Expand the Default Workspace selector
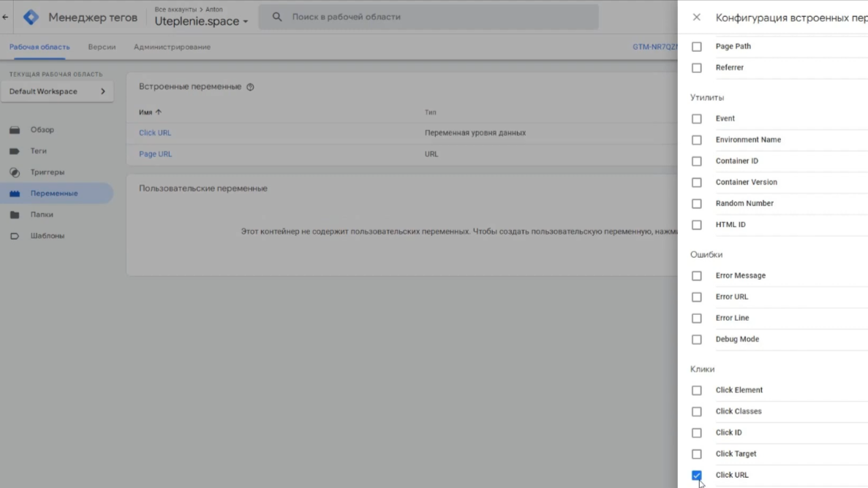868x488 pixels. tap(57, 91)
